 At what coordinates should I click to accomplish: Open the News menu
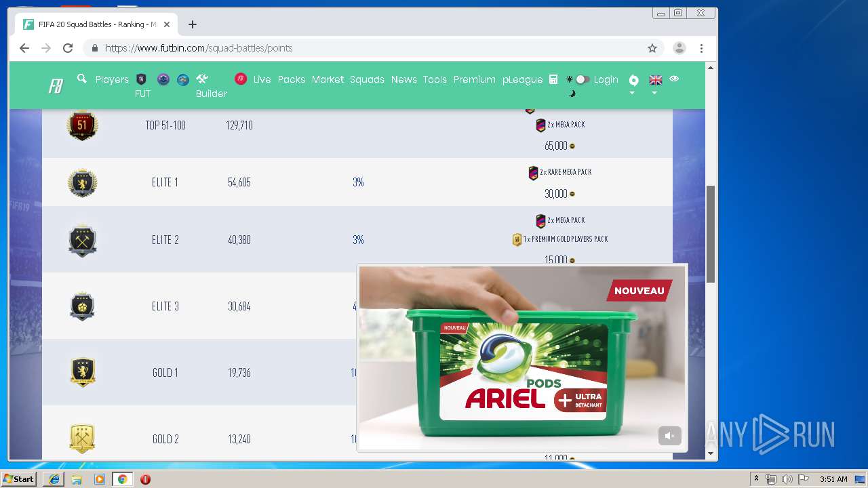coord(404,79)
